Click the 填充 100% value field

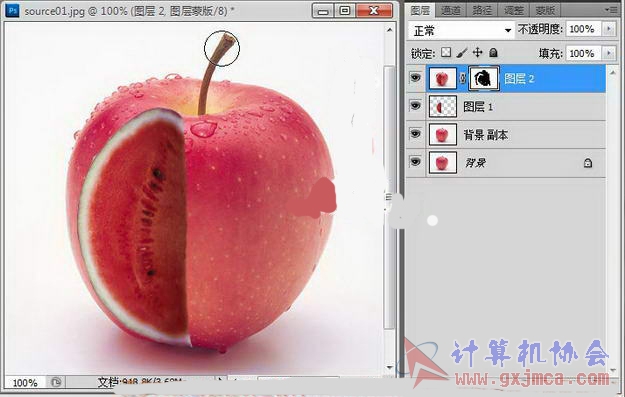tap(583, 53)
